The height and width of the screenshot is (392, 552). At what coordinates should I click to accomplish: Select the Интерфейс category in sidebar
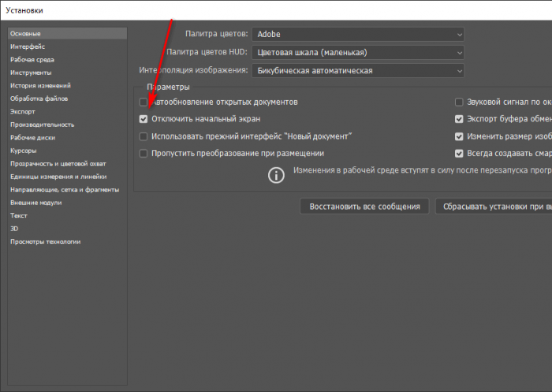coord(27,47)
